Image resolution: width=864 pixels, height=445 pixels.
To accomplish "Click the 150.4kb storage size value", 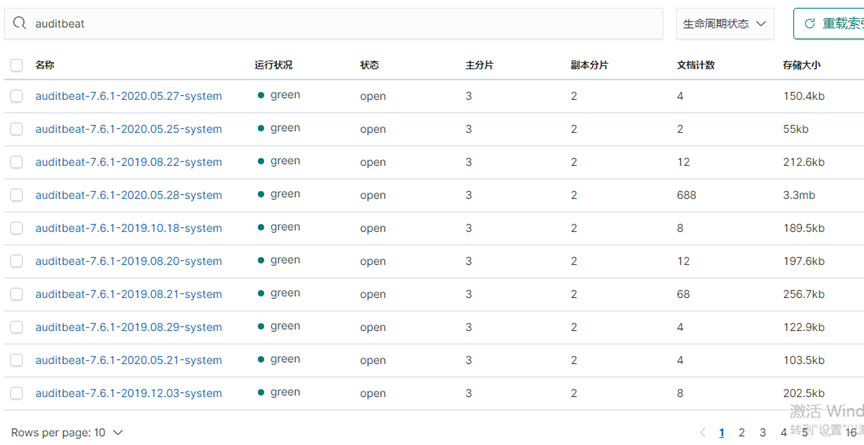I will (x=804, y=96).
